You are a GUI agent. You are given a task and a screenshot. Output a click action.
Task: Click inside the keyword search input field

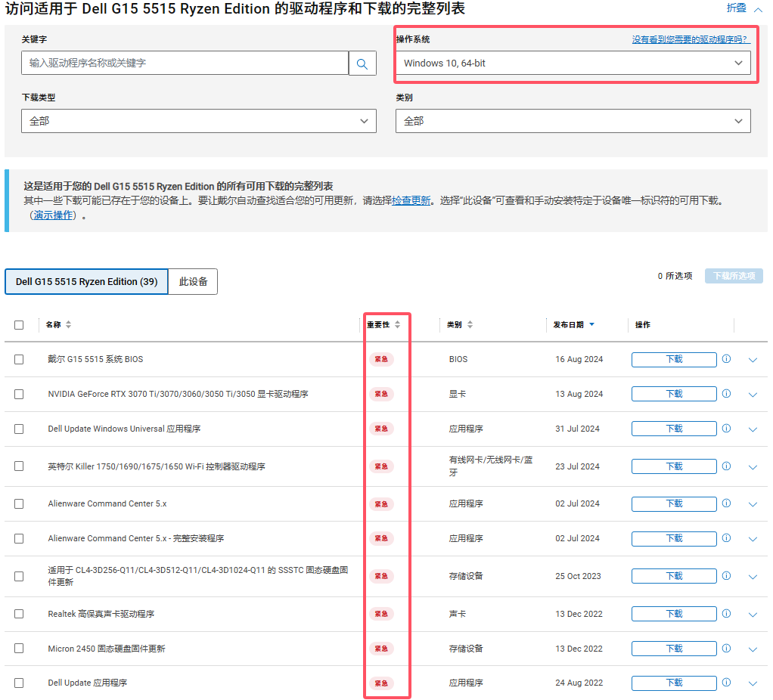click(x=182, y=63)
